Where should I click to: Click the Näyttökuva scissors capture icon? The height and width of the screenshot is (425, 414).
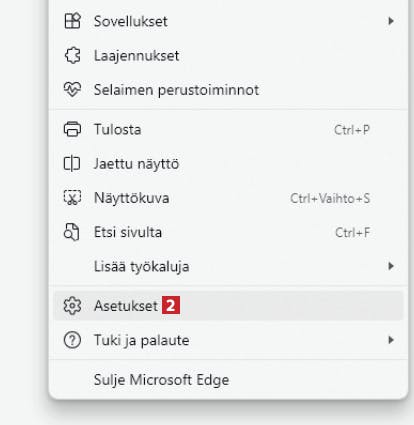[x=72, y=198]
